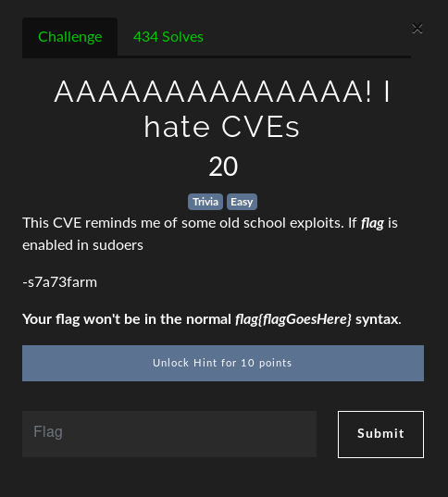The width and height of the screenshot is (448, 497).
Task: Submit the flag answer
Action: 380,434
